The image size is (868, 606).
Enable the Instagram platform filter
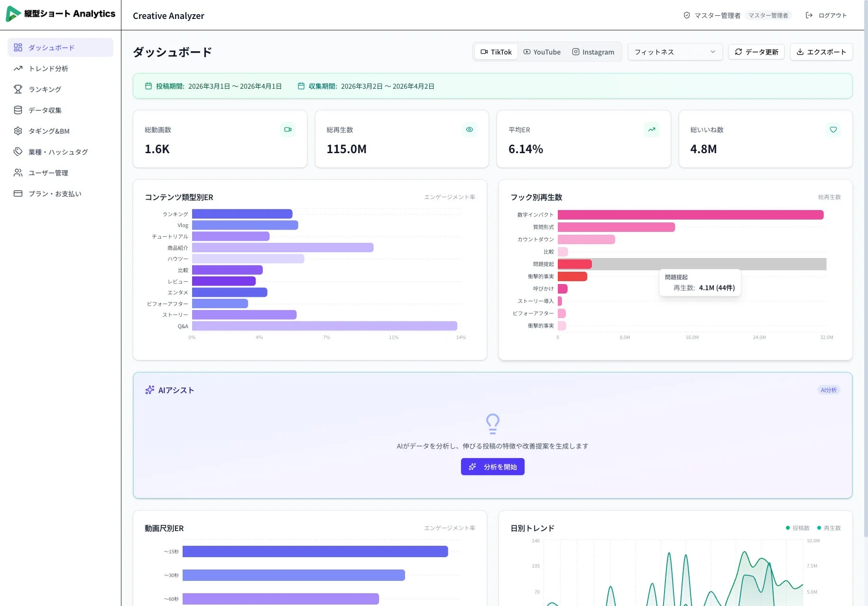click(x=593, y=52)
